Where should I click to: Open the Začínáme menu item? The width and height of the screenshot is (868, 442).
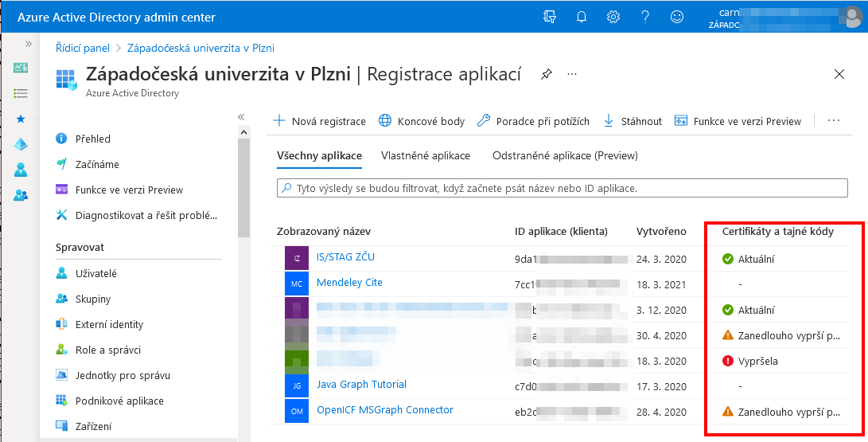point(97,165)
